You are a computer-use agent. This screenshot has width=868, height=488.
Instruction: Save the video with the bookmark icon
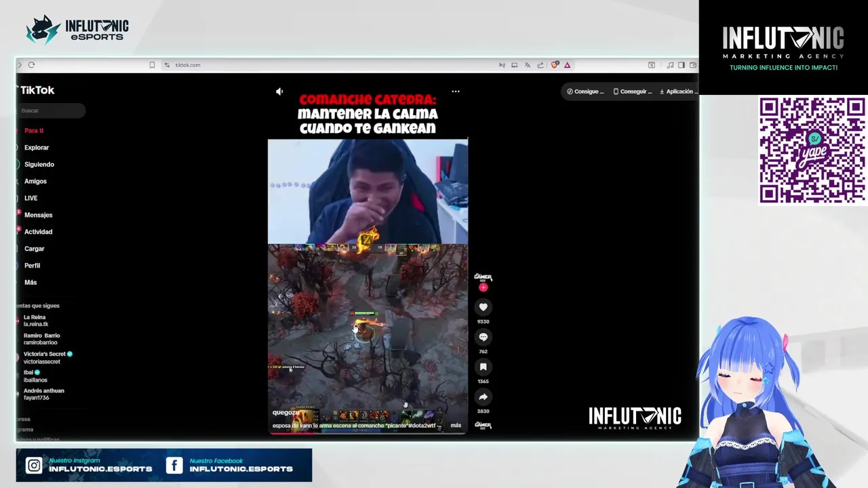pyautogui.click(x=483, y=367)
